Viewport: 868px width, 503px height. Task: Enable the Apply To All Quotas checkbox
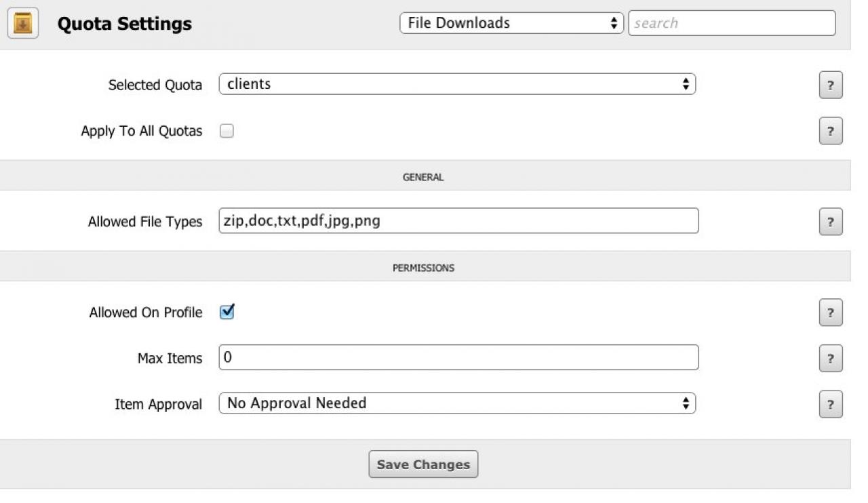pos(227,132)
